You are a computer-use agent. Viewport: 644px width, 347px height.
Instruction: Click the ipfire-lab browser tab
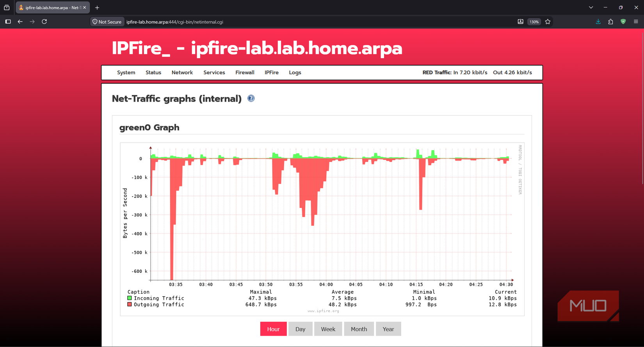coord(53,7)
